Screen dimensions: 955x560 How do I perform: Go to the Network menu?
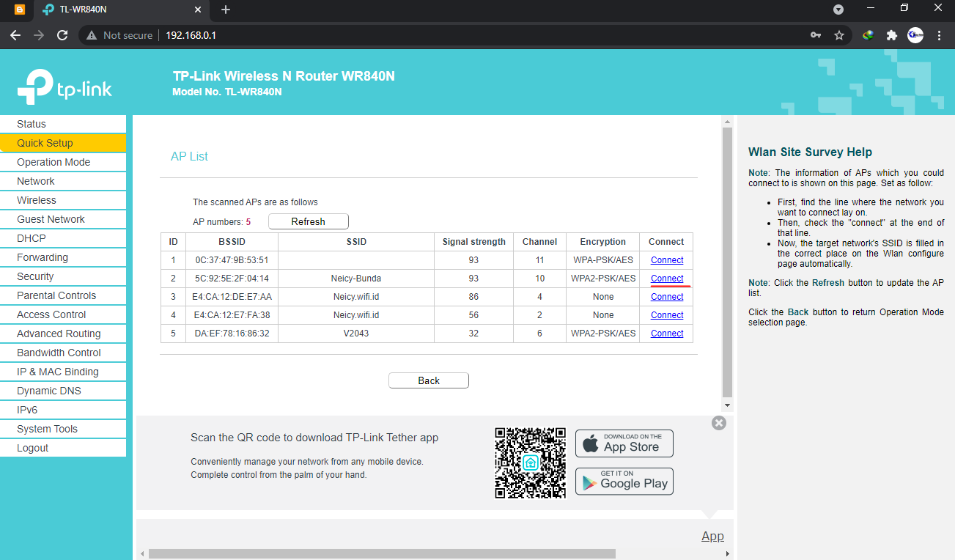click(63, 181)
